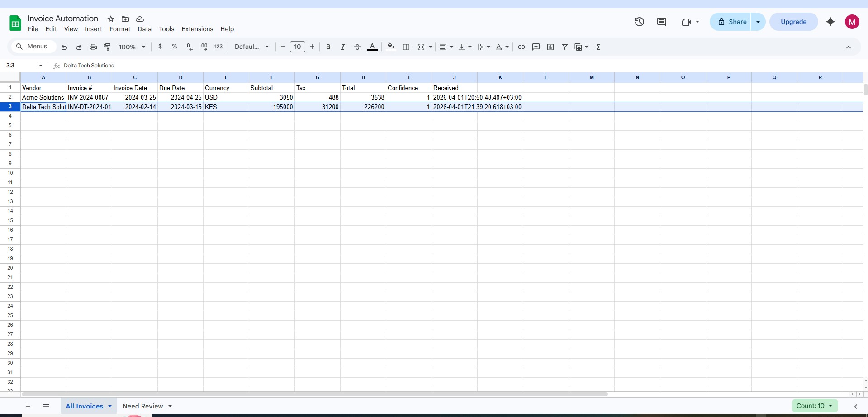Apply currency format to selection

click(x=160, y=47)
